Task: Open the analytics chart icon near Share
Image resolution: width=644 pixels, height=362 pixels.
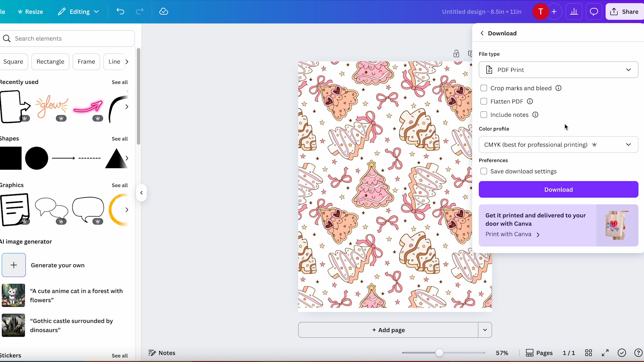Action: (574, 11)
